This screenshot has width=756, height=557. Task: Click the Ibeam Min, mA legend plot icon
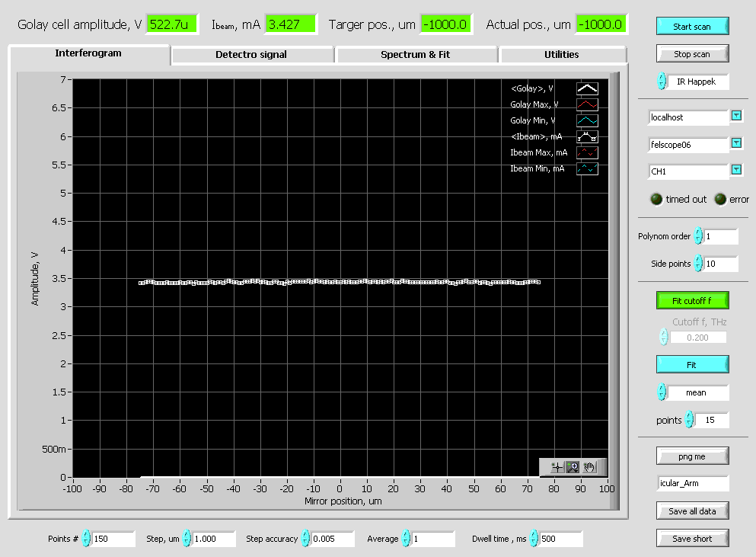pyautogui.click(x=587, y=168)
